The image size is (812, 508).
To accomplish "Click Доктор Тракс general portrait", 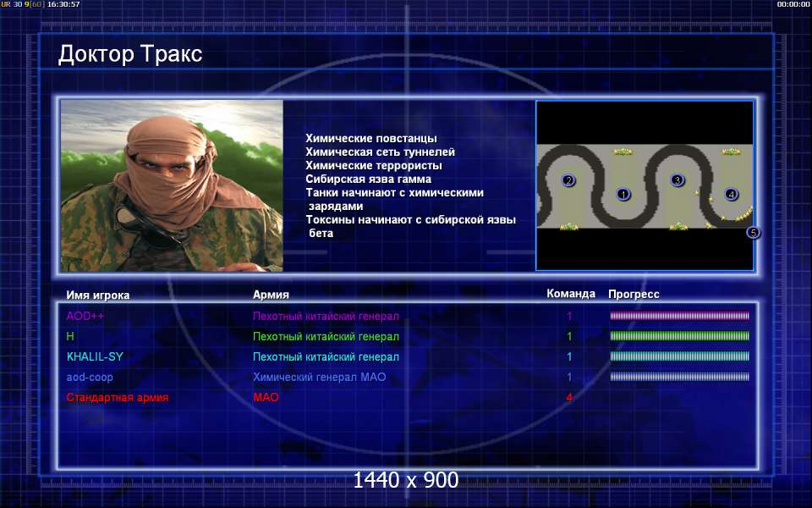I will click(172, 185).
